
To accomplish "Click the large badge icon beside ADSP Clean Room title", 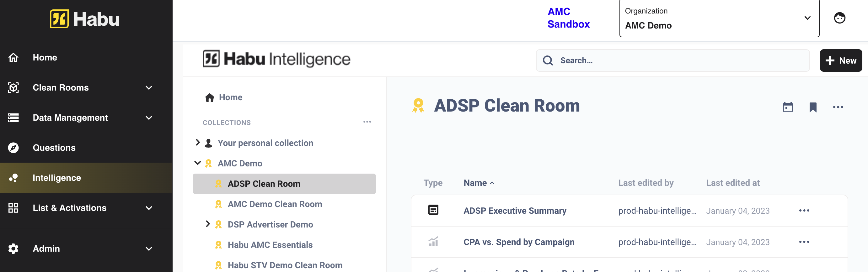I will pos(418,106).
